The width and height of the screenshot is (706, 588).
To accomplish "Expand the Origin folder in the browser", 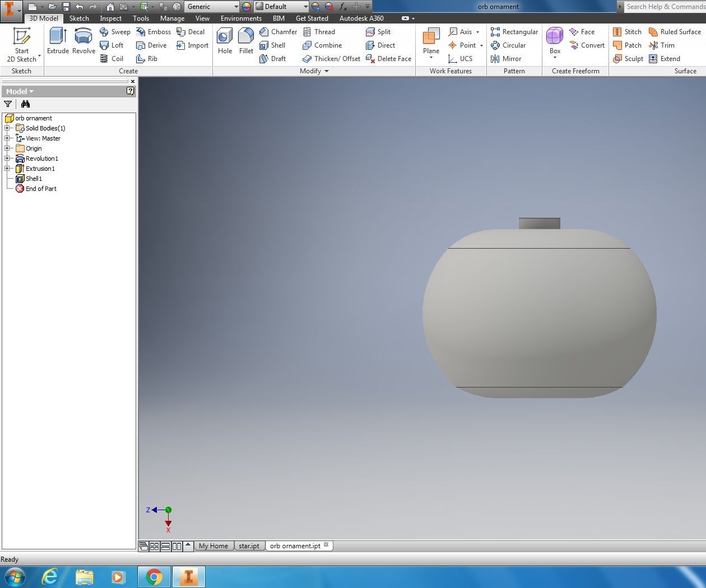I will pos(7,148).
